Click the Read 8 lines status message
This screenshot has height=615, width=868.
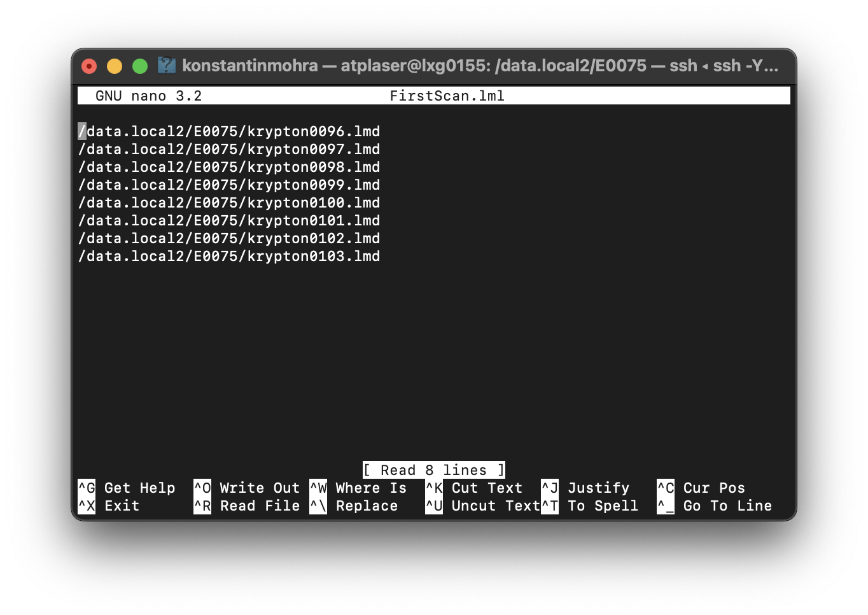pyautogui.click(x=434, y=470)
